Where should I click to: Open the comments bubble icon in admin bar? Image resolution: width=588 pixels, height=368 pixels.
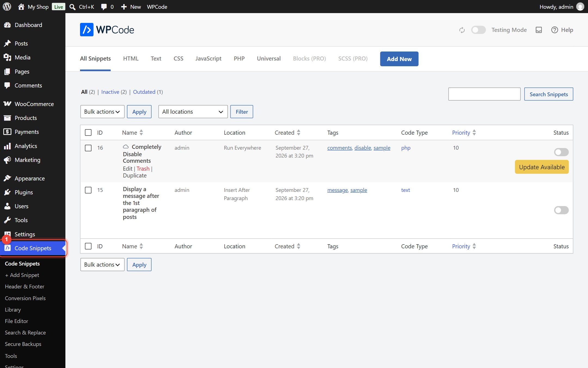(104, 7)
